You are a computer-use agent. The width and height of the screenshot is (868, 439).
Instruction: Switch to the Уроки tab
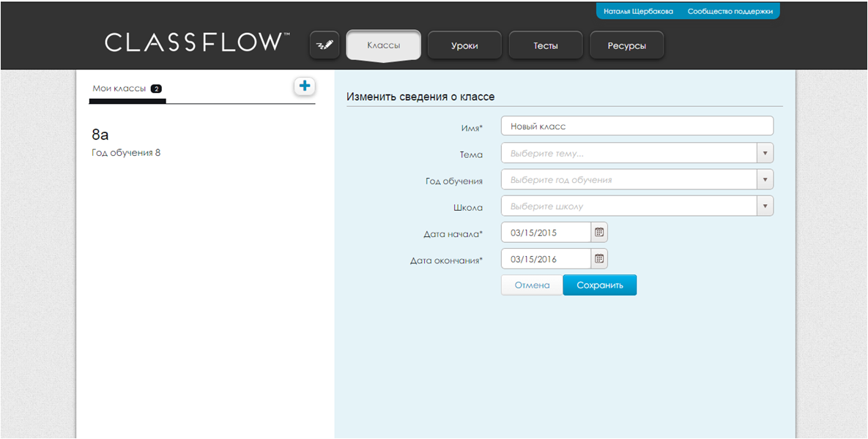point(464,45)
